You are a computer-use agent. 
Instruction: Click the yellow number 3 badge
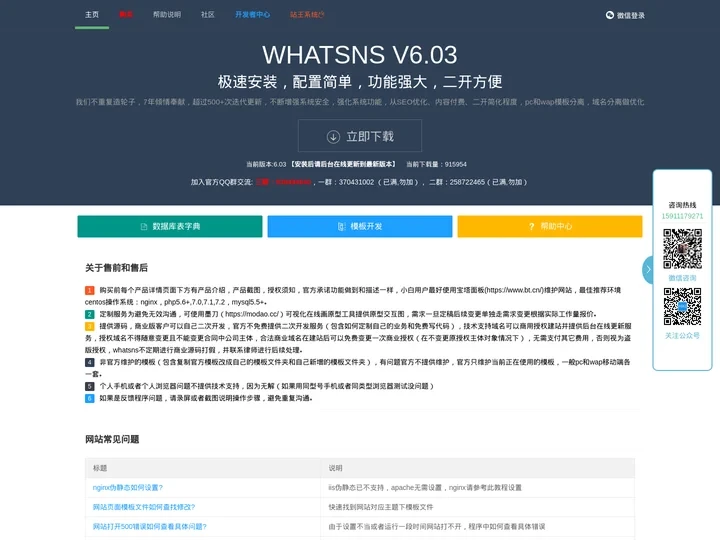tap(90, 326)
